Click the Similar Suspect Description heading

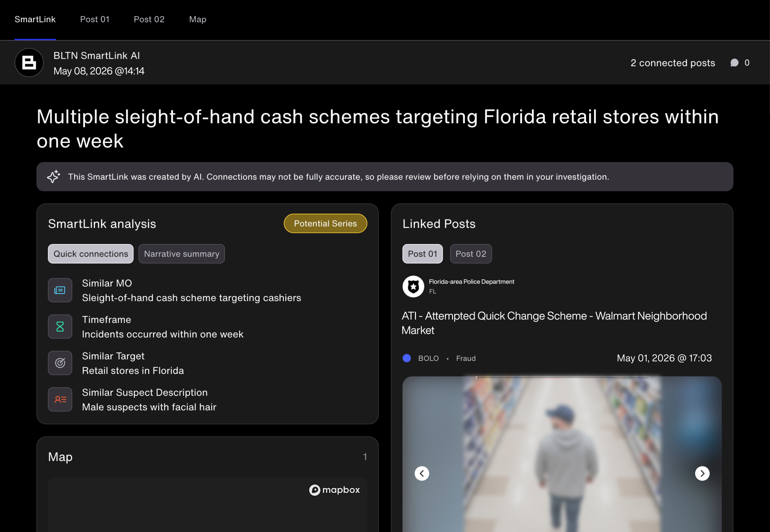click(x=145, y=392)
